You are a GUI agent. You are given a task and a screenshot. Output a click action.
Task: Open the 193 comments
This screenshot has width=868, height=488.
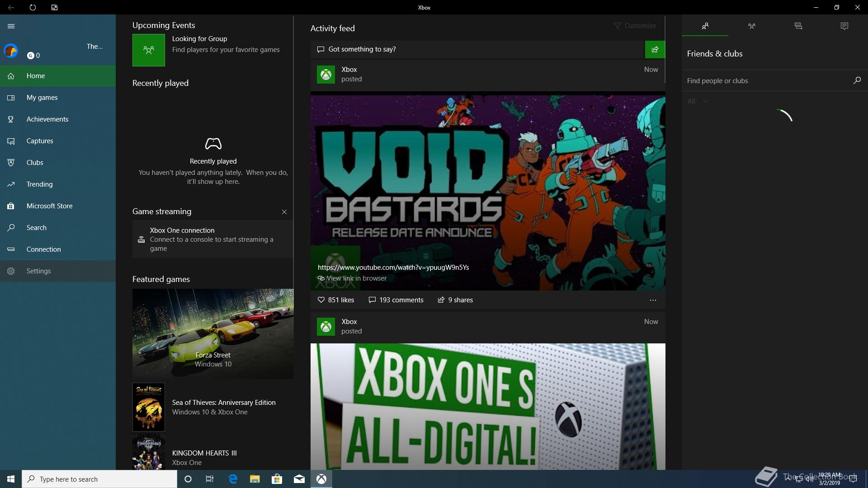[396, 300]
